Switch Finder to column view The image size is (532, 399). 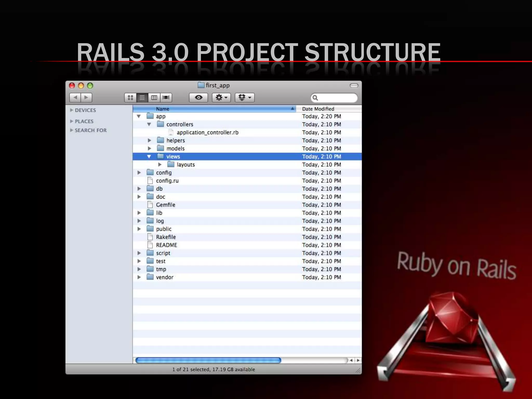pyautogui.click(x=154, y=98)
